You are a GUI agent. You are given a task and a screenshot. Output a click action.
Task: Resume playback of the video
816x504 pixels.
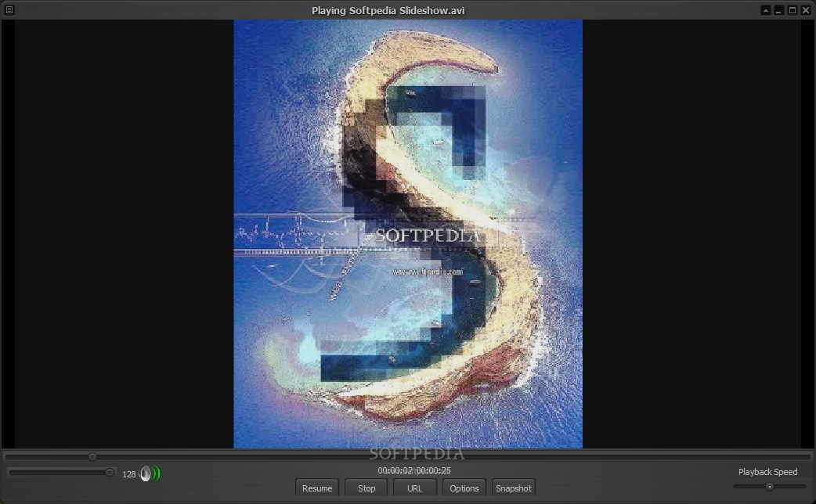pyautogui.click(x=317, y=488)
